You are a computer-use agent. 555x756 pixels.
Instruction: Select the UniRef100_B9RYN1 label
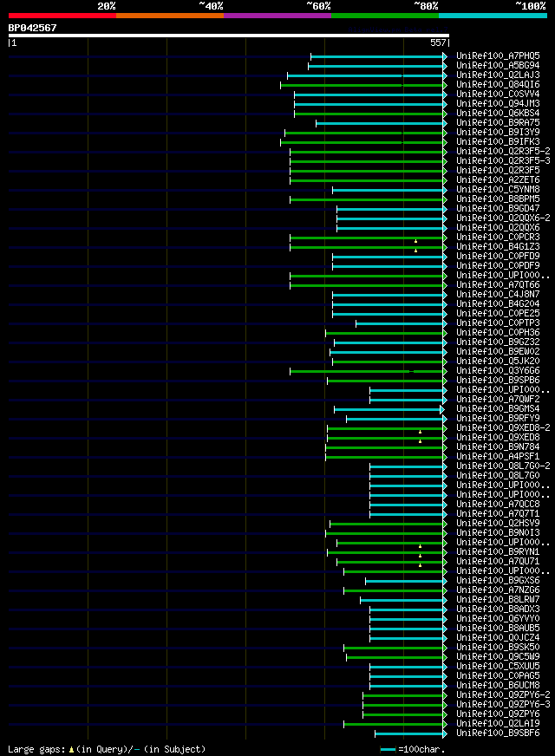[x=498, y=552]
